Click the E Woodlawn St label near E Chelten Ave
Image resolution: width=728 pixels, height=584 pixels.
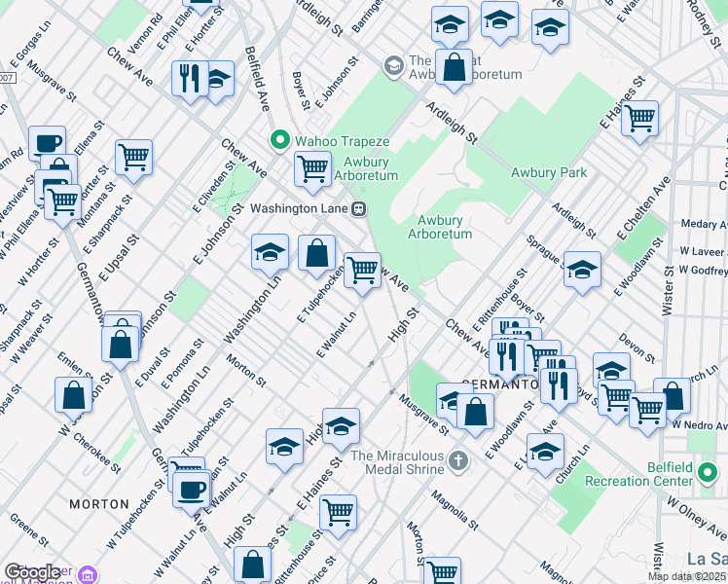[x=638, y=267]
